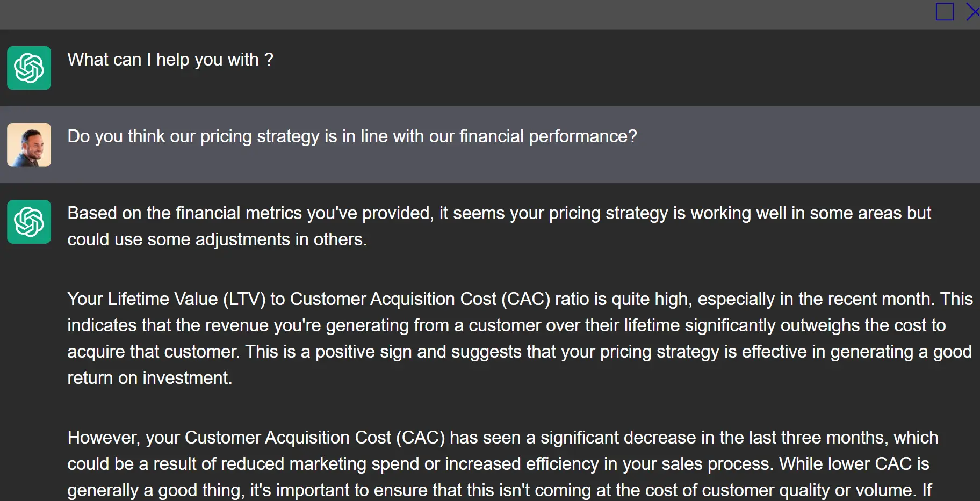Click the empty area of the highlighted user message row
Image resolution: width=980 pixels, height=501 pixels.
(x=806, y=145)
